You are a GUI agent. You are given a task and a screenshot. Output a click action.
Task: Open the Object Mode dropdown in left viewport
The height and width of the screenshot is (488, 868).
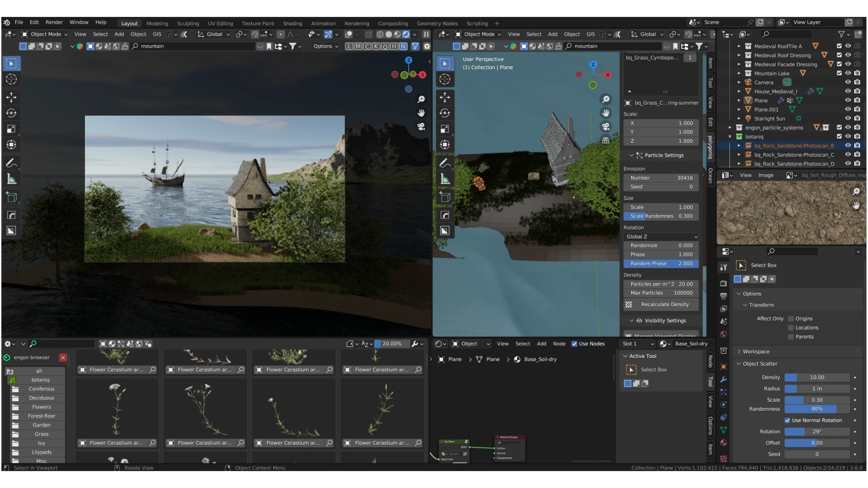pos(44,34)
